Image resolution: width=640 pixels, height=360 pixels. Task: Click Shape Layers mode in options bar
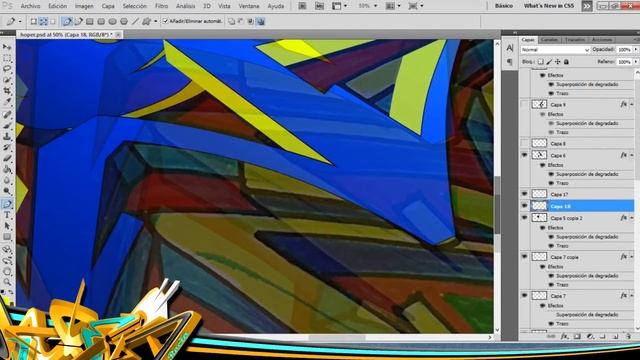click(x=34, y=21)
